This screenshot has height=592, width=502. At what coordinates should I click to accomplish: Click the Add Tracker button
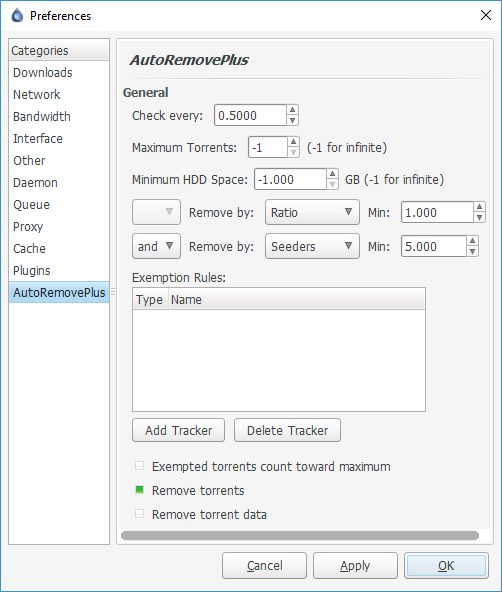pos(179,430)
